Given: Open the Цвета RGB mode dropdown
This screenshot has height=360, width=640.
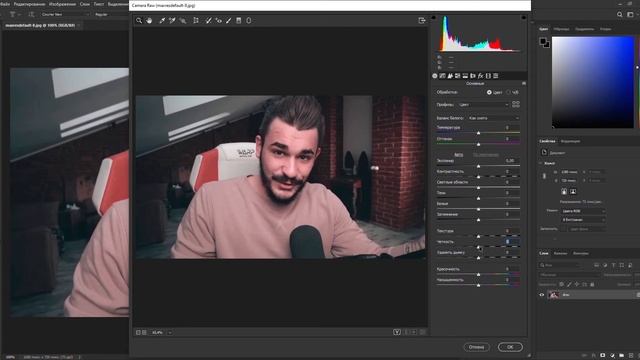Looking at the screenshot, I should [583, 211].
